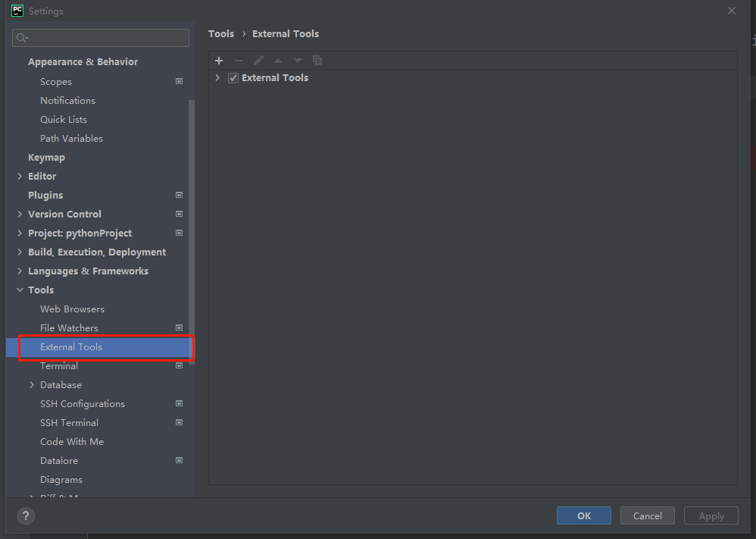Expand Build, Execution, Deployment section
Screen dimensions: 756x539
click(20, 252)
